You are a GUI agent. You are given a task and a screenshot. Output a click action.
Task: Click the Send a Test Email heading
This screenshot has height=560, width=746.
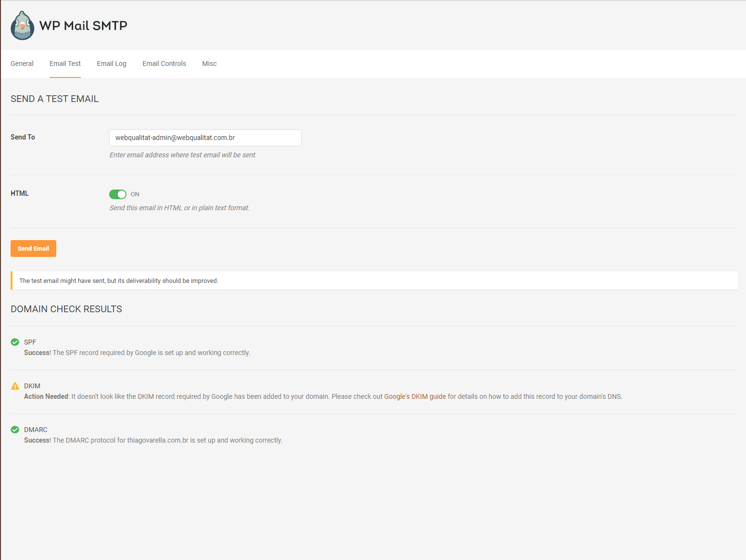(54, 99)
